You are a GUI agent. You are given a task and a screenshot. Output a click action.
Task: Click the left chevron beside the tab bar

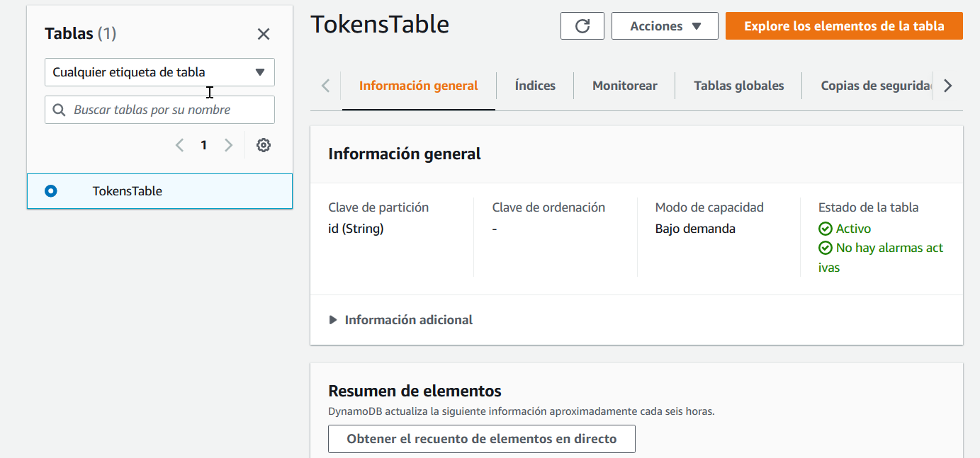[325, 85]
